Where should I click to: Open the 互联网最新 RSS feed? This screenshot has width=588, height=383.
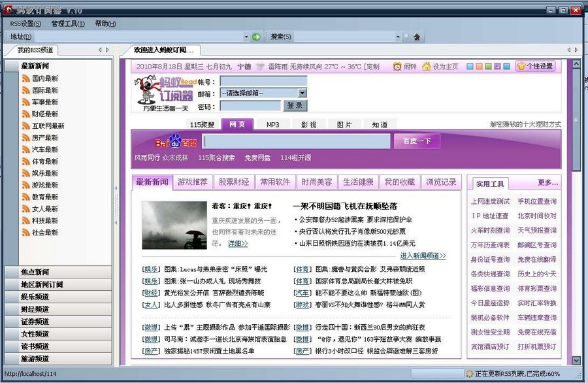[43, 125]
